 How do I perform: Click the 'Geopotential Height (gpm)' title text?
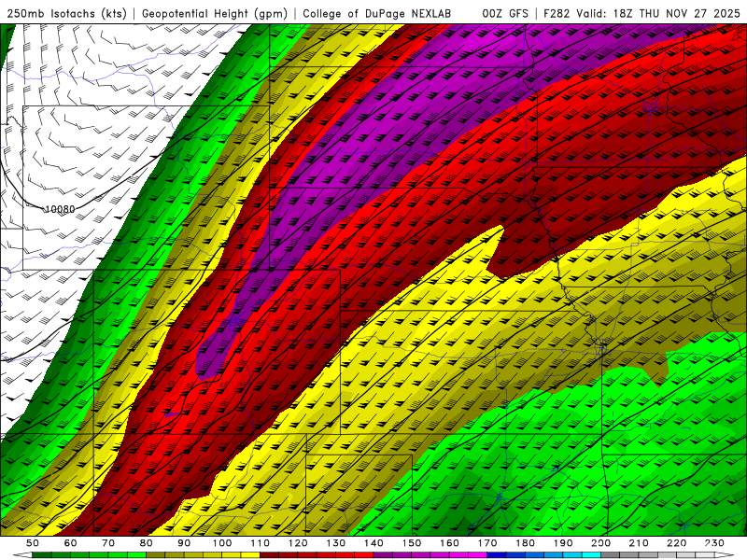tap(215, 13)
